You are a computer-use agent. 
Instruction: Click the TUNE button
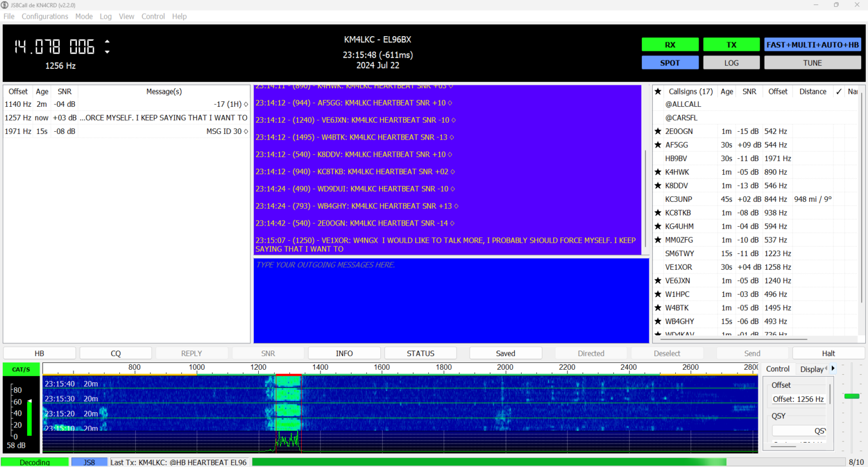click(x=813, y=63)
